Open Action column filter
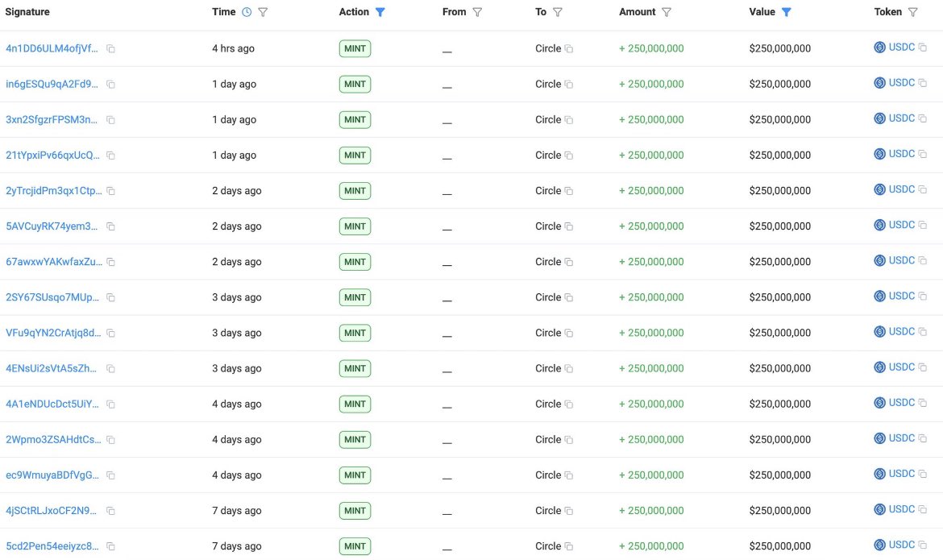 point(380,12)
